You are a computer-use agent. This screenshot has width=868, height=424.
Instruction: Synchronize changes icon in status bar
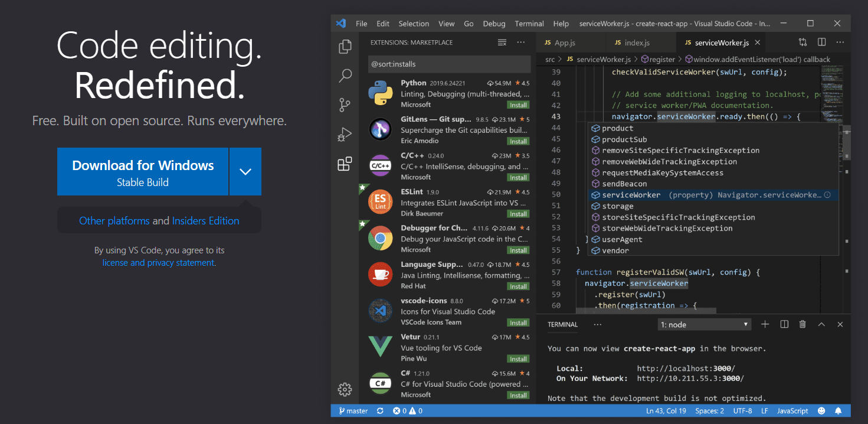(x=380, y=411)
